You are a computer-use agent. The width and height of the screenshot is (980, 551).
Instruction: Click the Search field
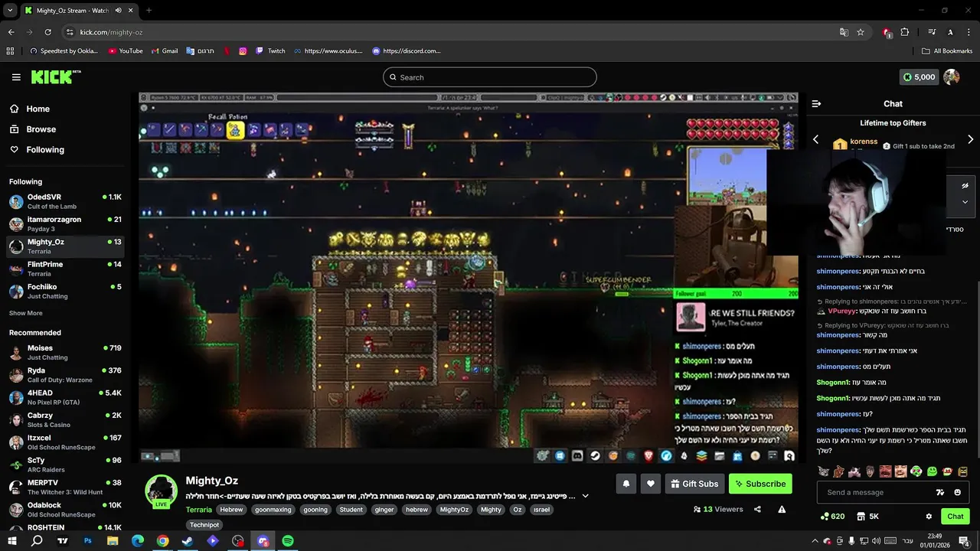point(489,77)
